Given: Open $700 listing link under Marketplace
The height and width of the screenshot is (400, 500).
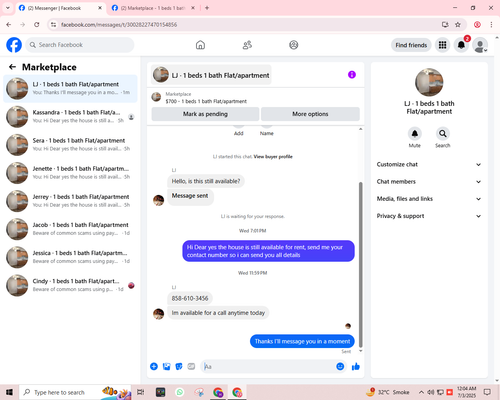Looking at the screenshot, I should pyautogui.click(x=206, y=101).
